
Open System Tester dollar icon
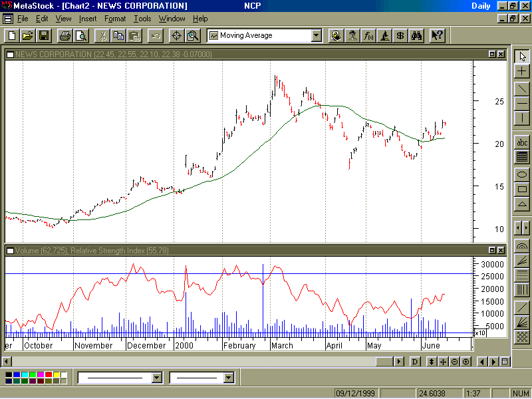(400, 36)
